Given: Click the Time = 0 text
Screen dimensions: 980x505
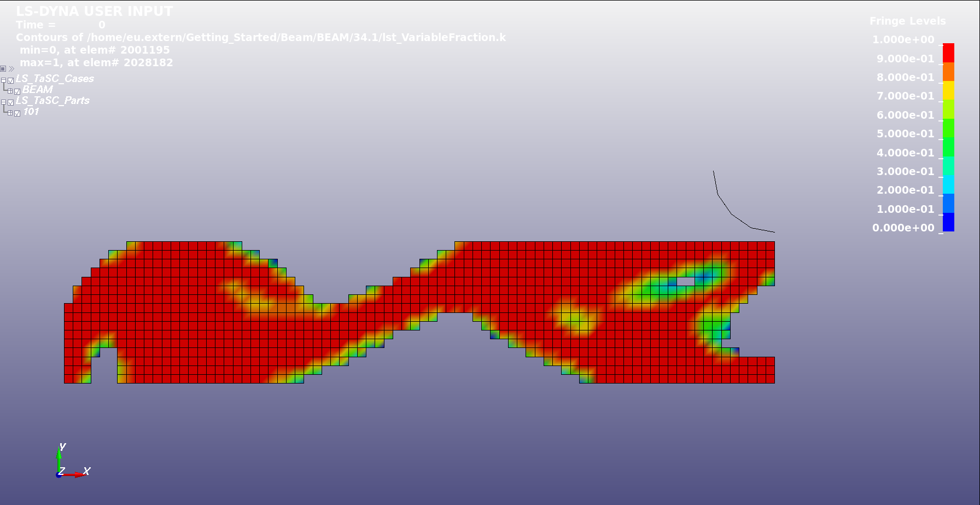Looking at the screenshot, I should point(60,25).
